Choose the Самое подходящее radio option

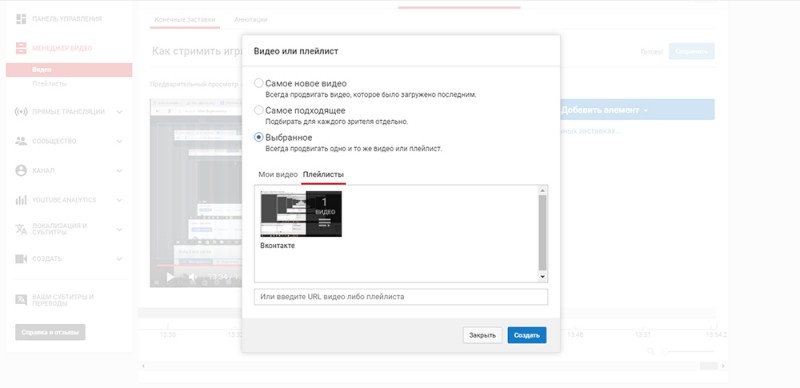click(x=259, y=110)
